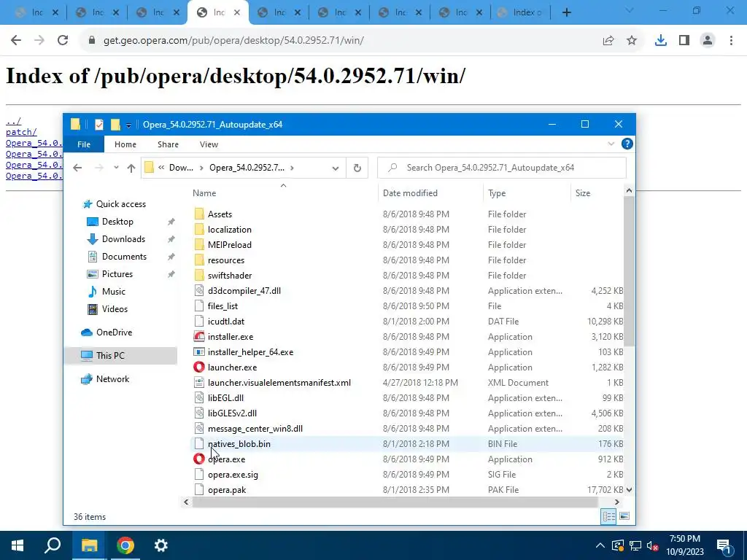747x560 pixels.
Task: Expand hidden breadcrumb path double chevron
Action: point(161,168)
